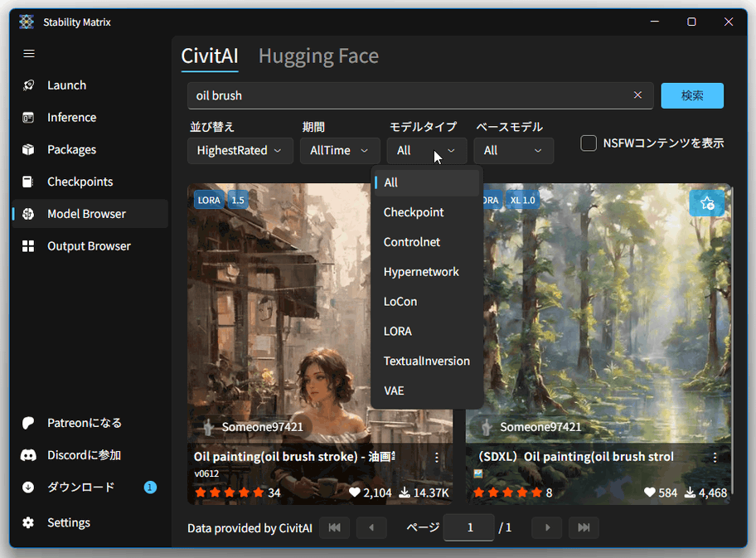Click the 4,468 download count
The height and width of the screenshot is (558, 756).
click(706, 492)
